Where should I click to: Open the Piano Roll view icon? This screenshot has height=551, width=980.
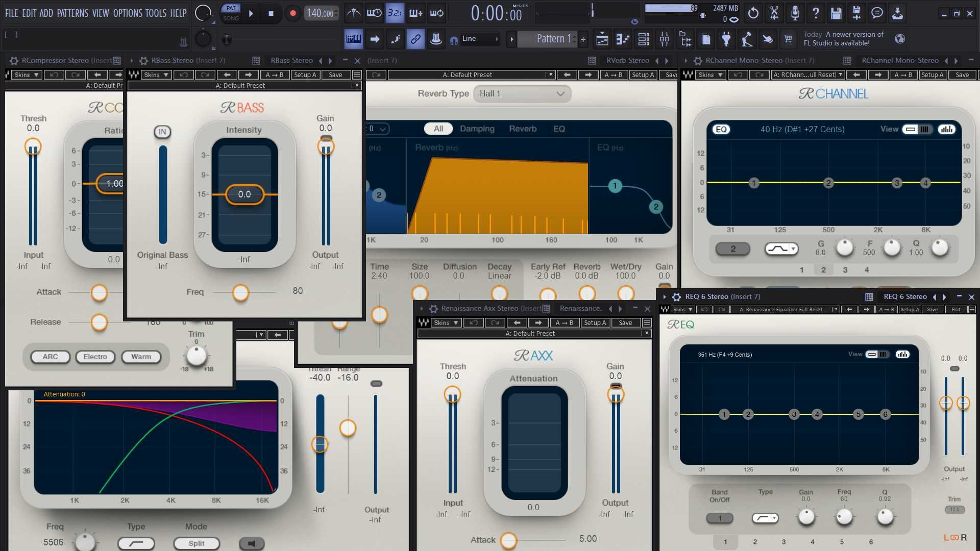[x=623, y=39]
